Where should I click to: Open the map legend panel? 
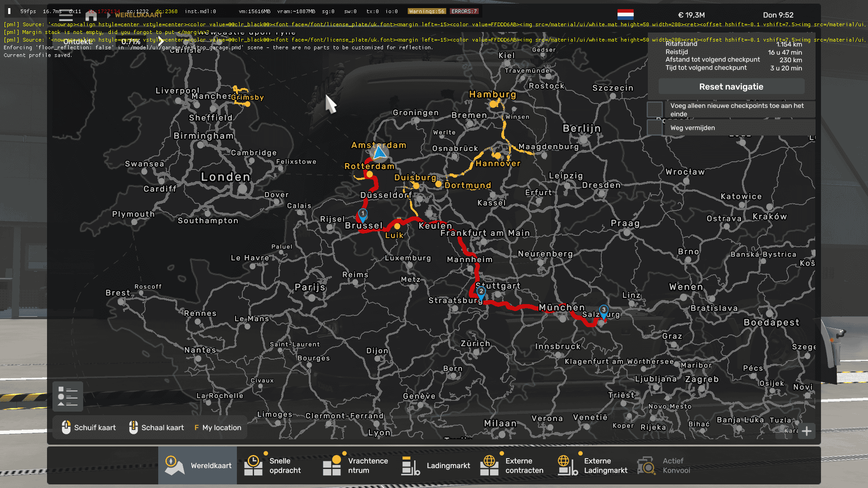coord(68,396)
